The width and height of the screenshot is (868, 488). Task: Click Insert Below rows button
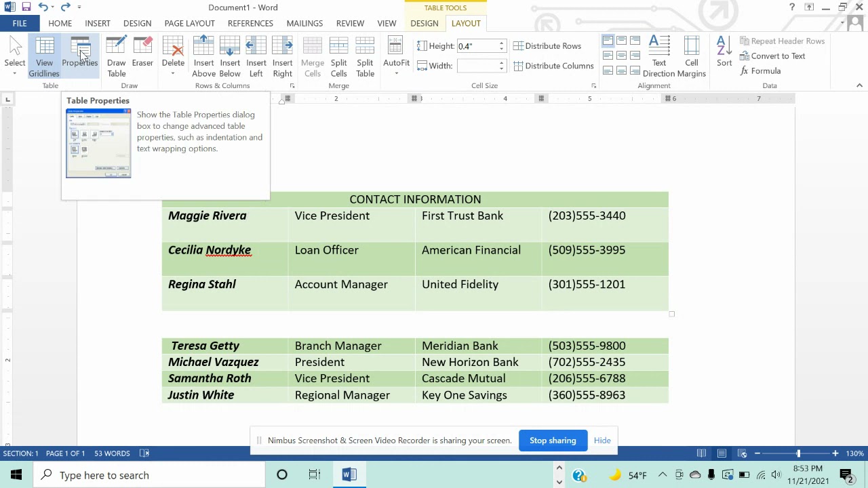pos(230,57)
